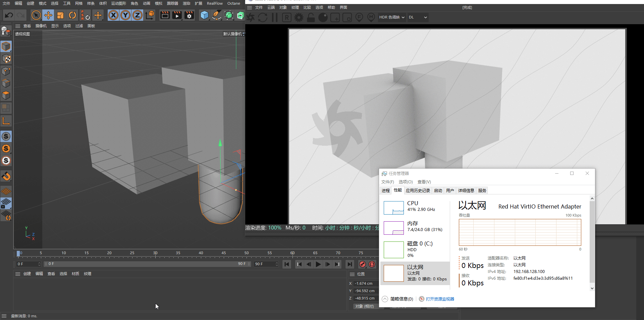The height and width of the screenshot is (320, 644).
Task: Click the Undo arrow icon
Action: tap(9, 15)
